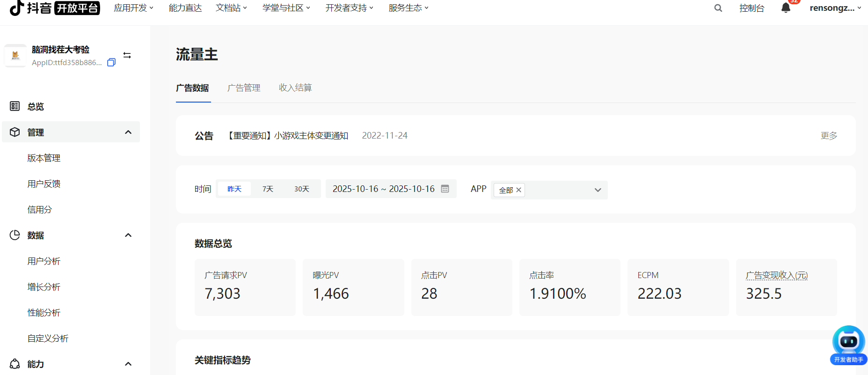Select the 30天 time range

coord(302,189)
